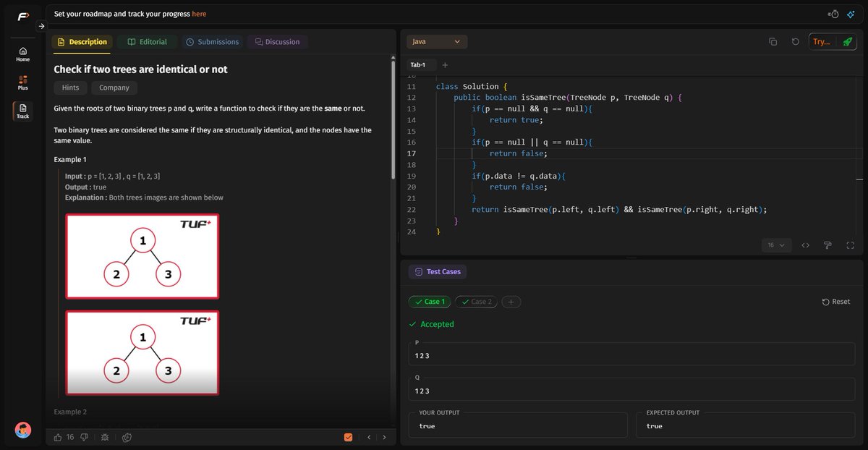Select the Track sidebar icon

click(x=23, y=111)
